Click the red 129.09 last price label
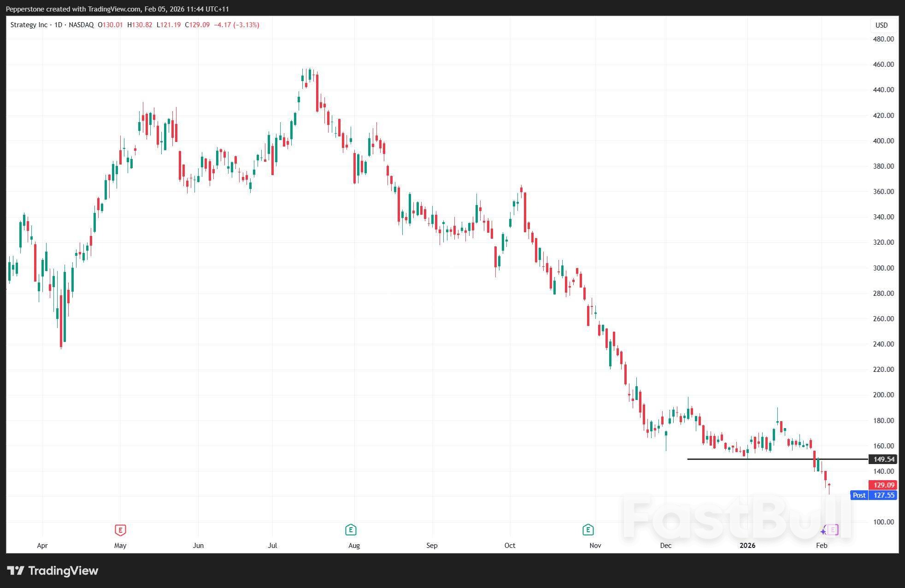 pyautogui.click(x=883, y=485)
